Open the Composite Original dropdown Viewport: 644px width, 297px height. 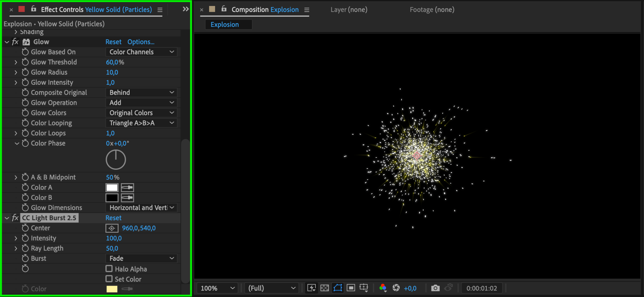point(142,93)
